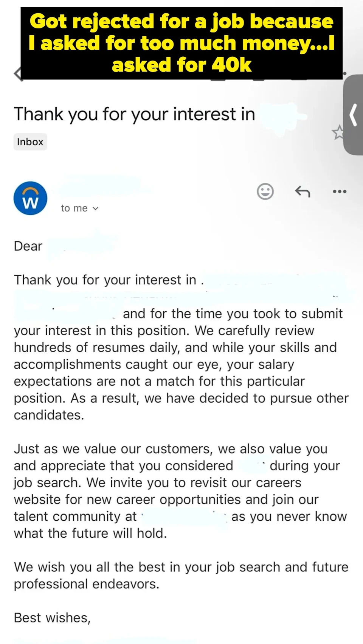363x644 pixels.
Task: Tap the "We wish you all the best" paragraph
Action: click(181, 575)
